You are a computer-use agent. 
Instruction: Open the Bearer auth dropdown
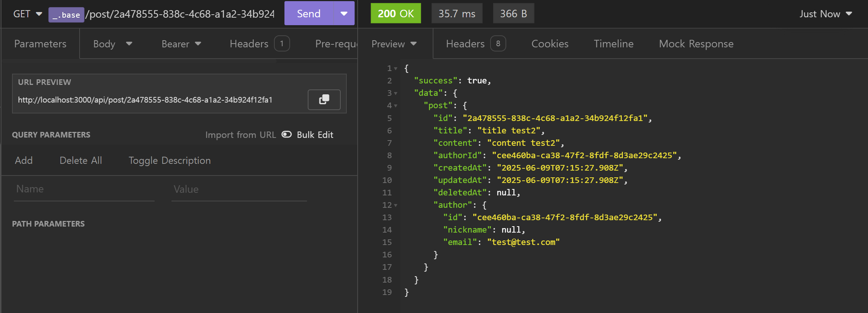pyautogui.click(x=181, y=44)
